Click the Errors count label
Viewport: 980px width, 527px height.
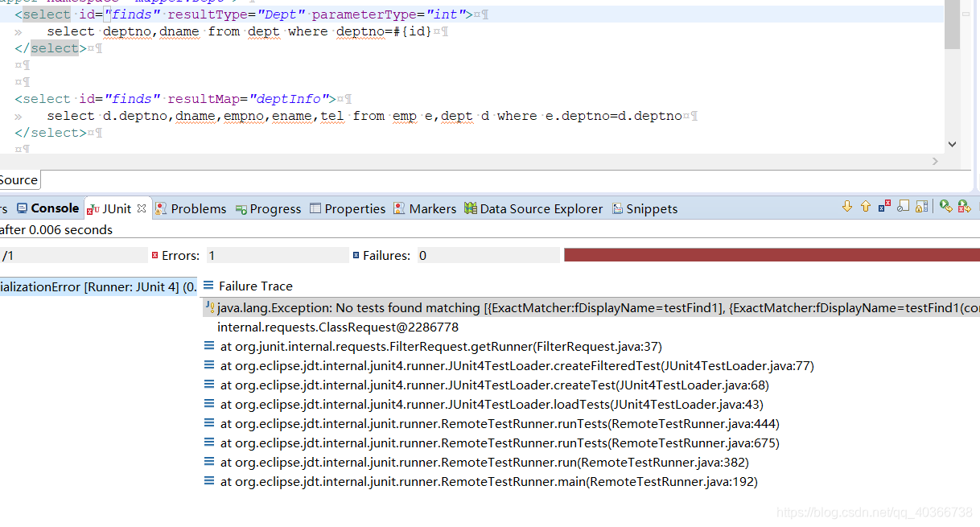[180, 255]
